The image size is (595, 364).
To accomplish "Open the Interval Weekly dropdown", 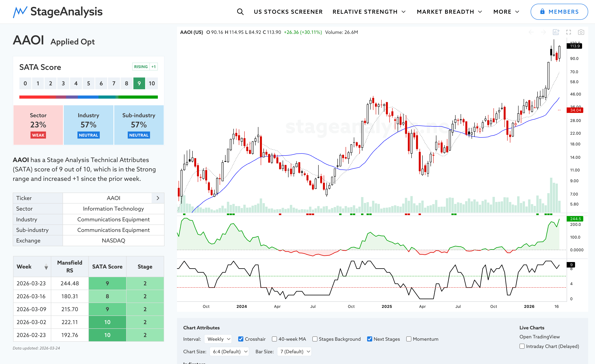I will click(x=218, y=339).
